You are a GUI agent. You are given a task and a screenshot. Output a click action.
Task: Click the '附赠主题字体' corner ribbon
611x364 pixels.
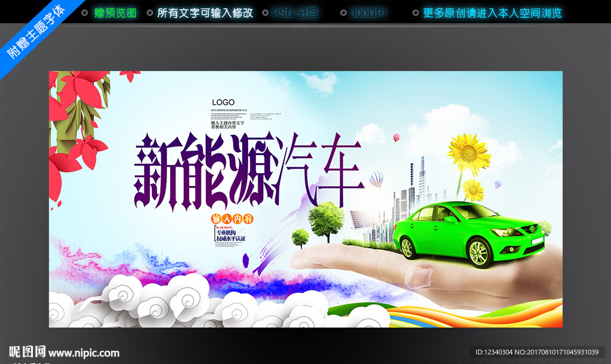pyautogui.click(x=35, y=32)
